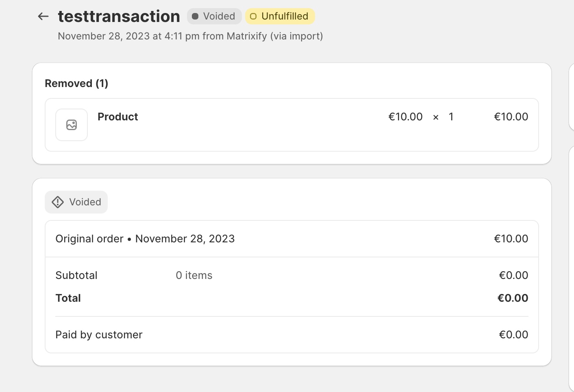The height and width of the screenshot is (392, 574).
Task: Click the Paid by customer row
Action: click(x=99, y=334)
